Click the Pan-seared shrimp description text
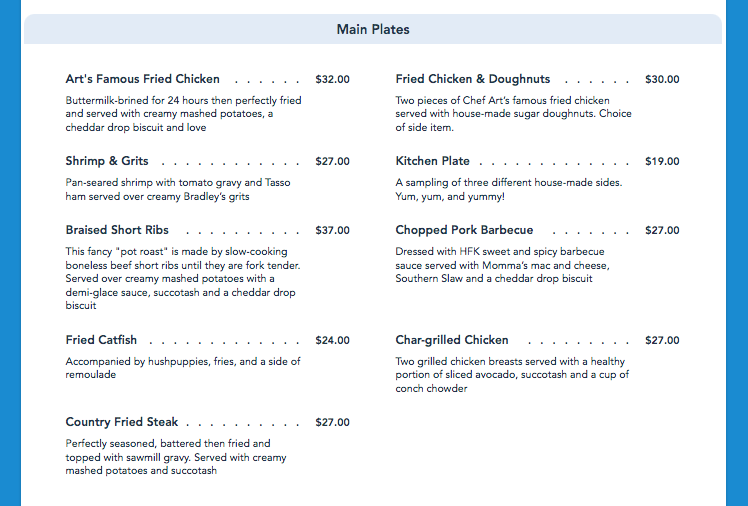 [x=177, y=189]
